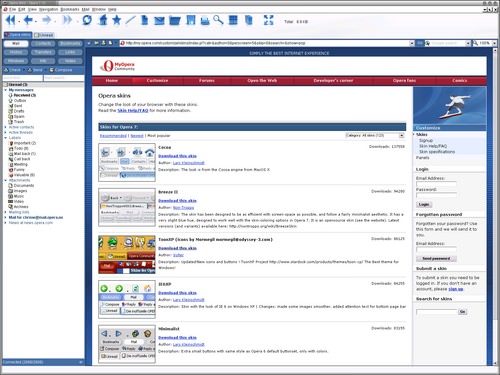Expand the Active contacts tree group
This screenshot has height=375, width=500.
[5, 127]
